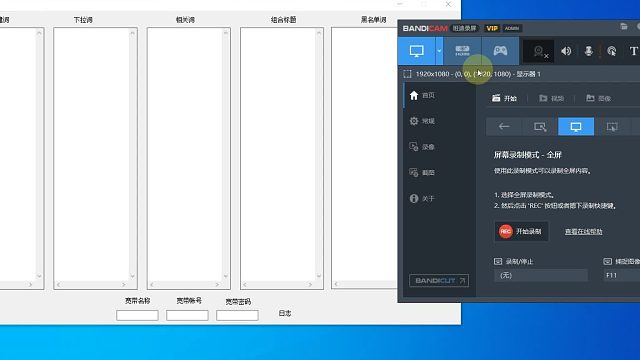Close the left keyword tool window
The height and width of the screenshot is (360, 640).
[448, 4]
